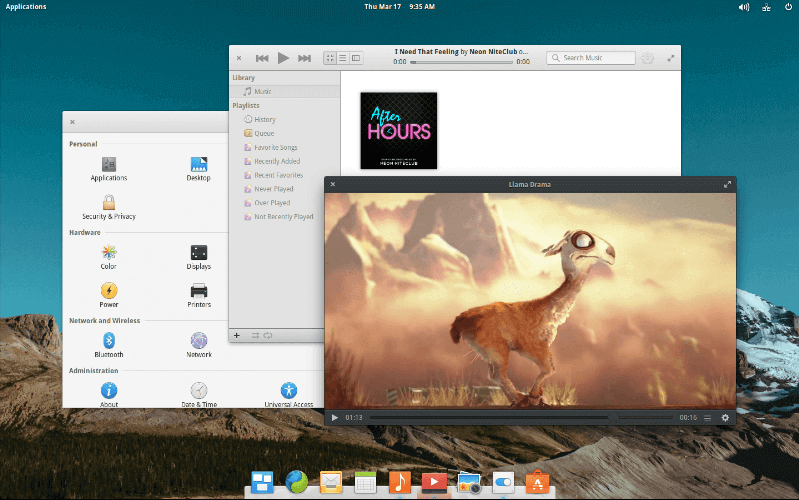The width and height of the screenshot is (799, 500).
Task: Skip to the next track in Music
Action: 304,58
